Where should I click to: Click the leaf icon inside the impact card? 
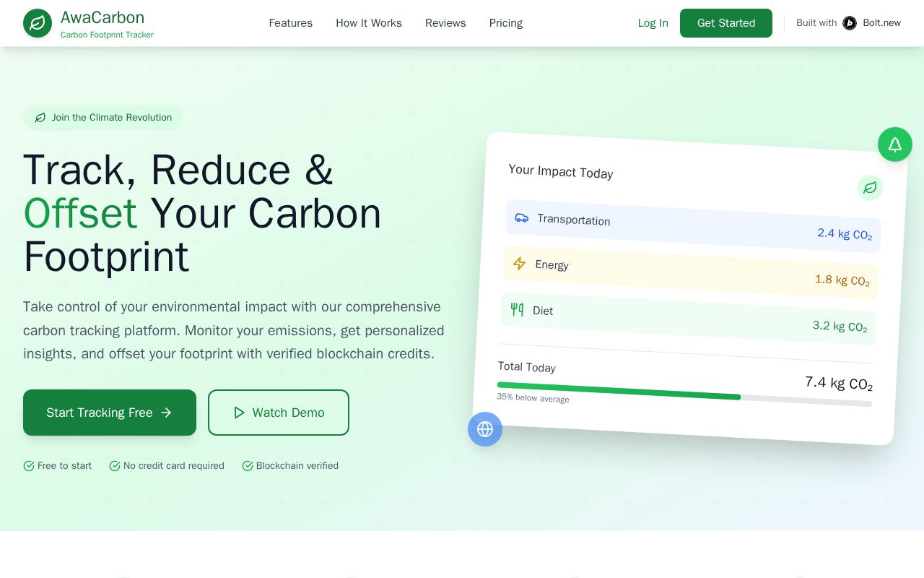870,188
